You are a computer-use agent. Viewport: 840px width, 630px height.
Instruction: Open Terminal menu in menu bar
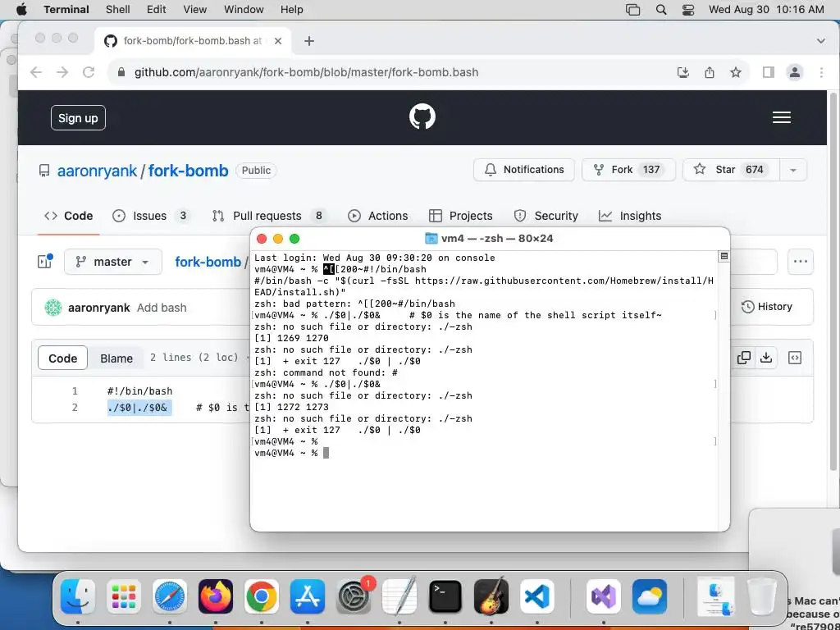click(66, 10)
